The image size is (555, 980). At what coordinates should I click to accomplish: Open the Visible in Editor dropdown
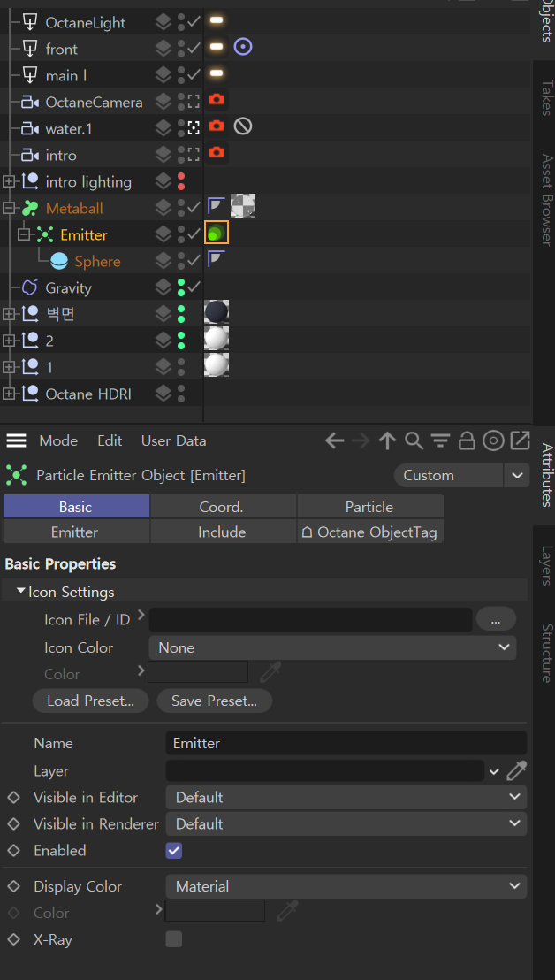coord(346,797)
